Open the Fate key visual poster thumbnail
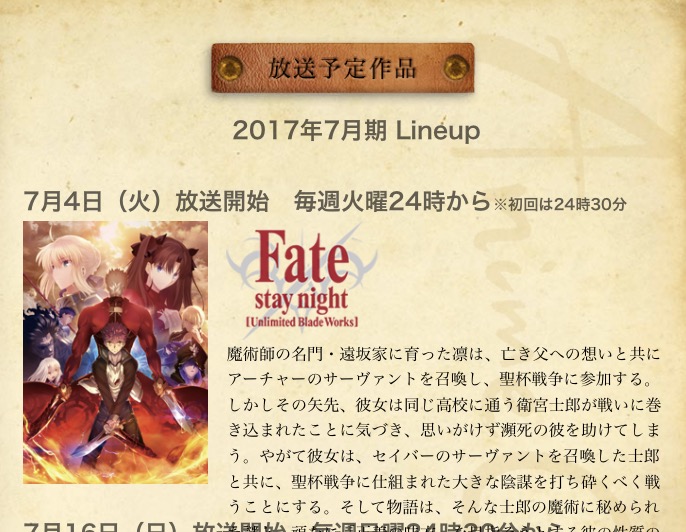 coord(116,352)
